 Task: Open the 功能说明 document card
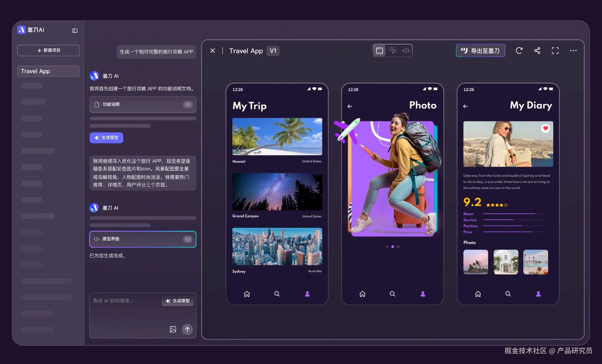click(x=143, y=104)
